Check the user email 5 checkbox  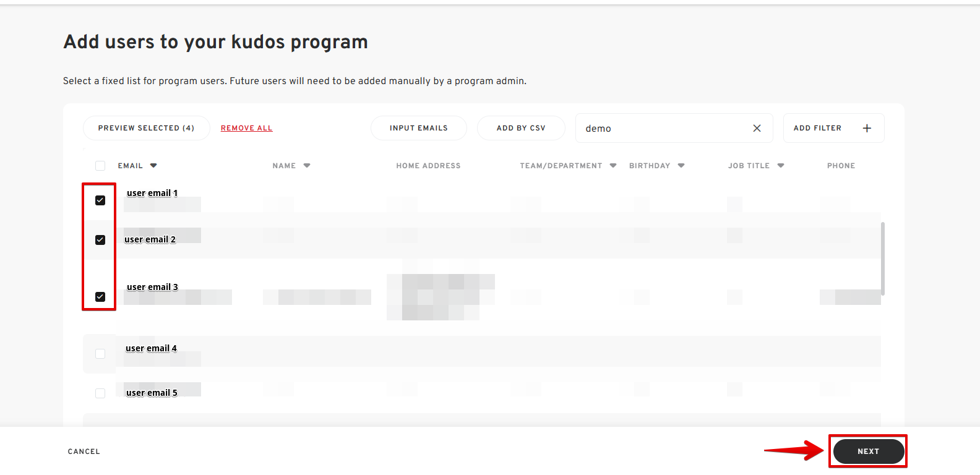click(100, 393)
